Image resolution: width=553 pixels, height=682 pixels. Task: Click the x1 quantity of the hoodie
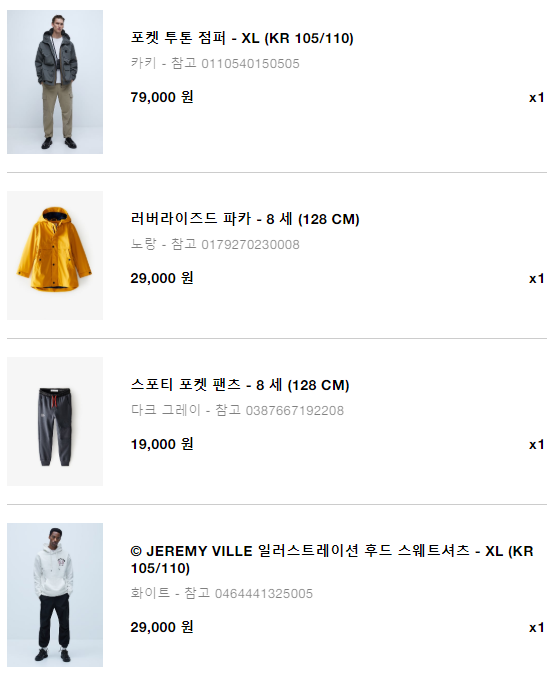coord(536,628)
